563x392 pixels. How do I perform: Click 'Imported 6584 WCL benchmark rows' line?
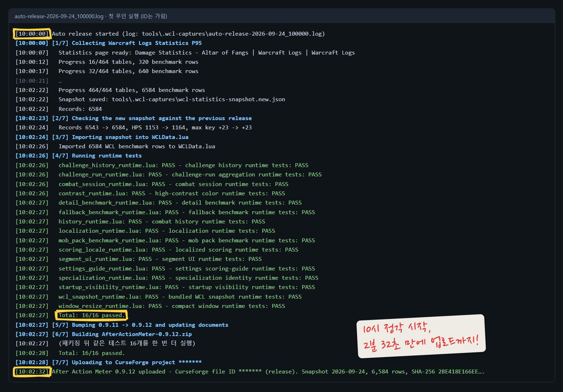[115, 146]
